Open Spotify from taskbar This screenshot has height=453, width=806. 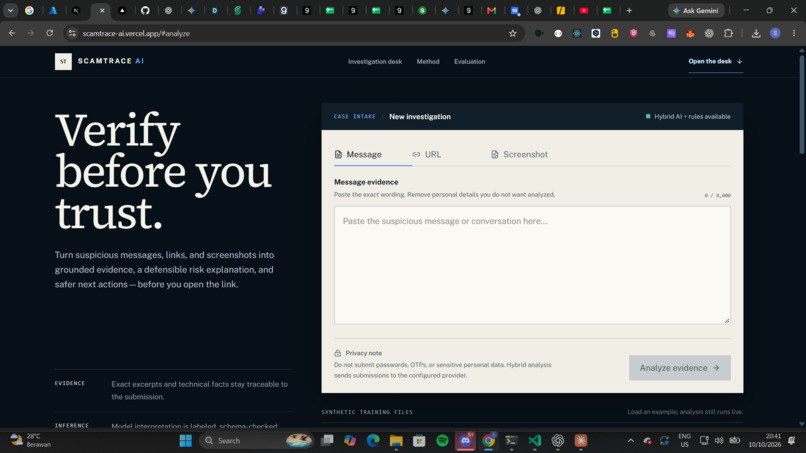click(442, 441)
